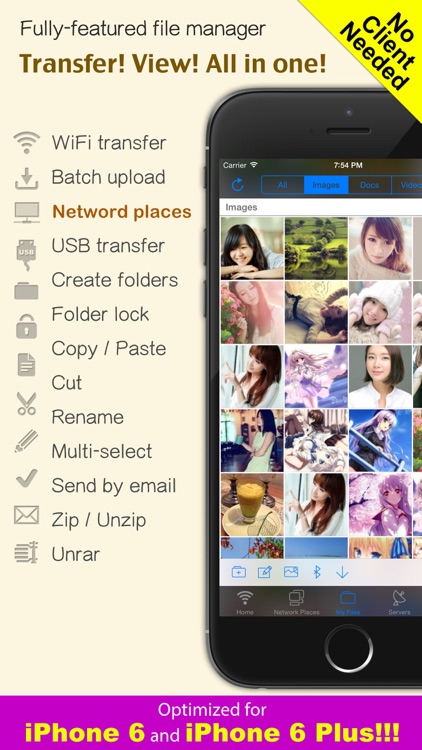The width and height of the screenshot is (422, 750).
Task: Tap the photo picture icon in bottom toolbar
Action: coord(291,571)
